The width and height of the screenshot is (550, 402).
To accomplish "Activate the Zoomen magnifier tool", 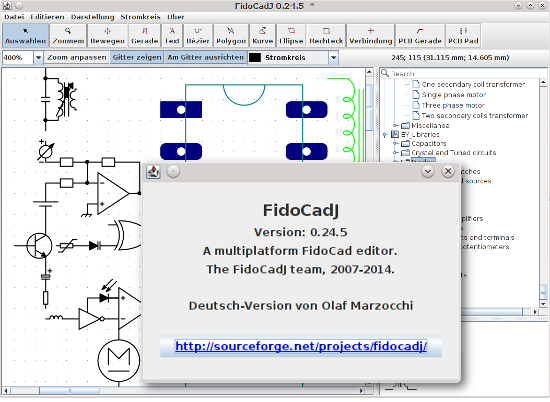I will pos(68,36).
